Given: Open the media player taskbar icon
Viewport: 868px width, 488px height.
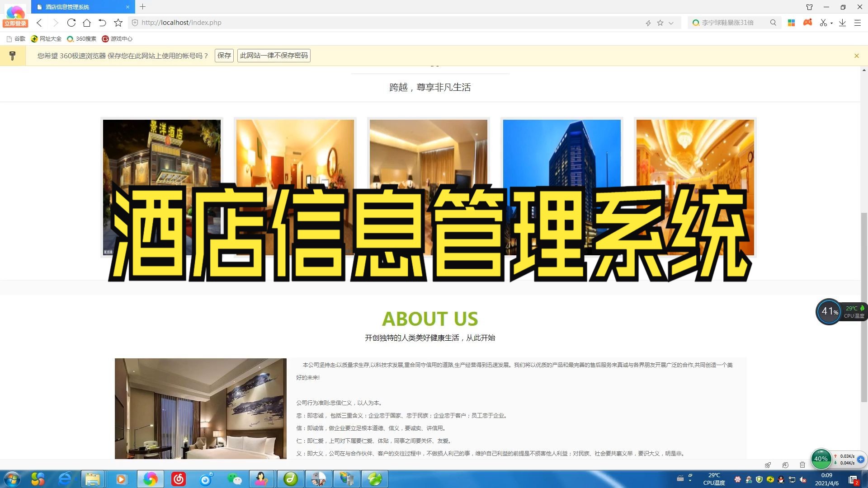Looking at the screenshot, I should [121, 479].
